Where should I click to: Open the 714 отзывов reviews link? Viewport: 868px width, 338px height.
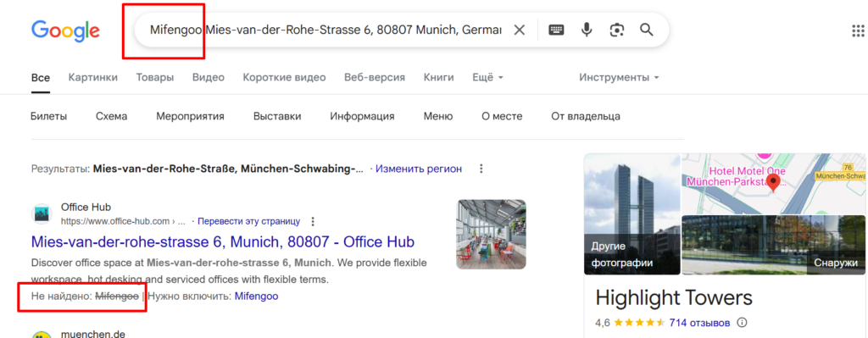pos(699,322)
